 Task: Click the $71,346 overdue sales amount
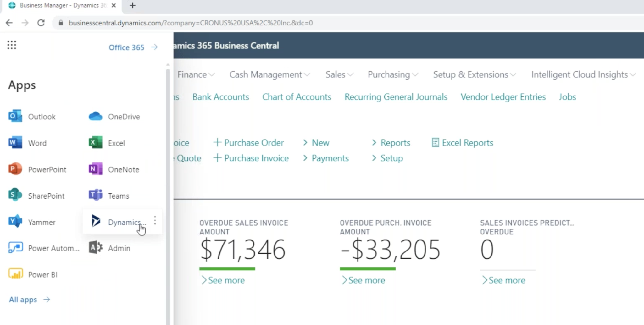pos(242,250)
